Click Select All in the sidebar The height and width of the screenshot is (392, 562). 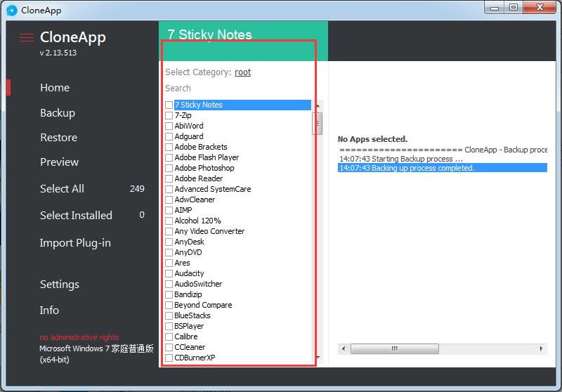coord(62,188)
